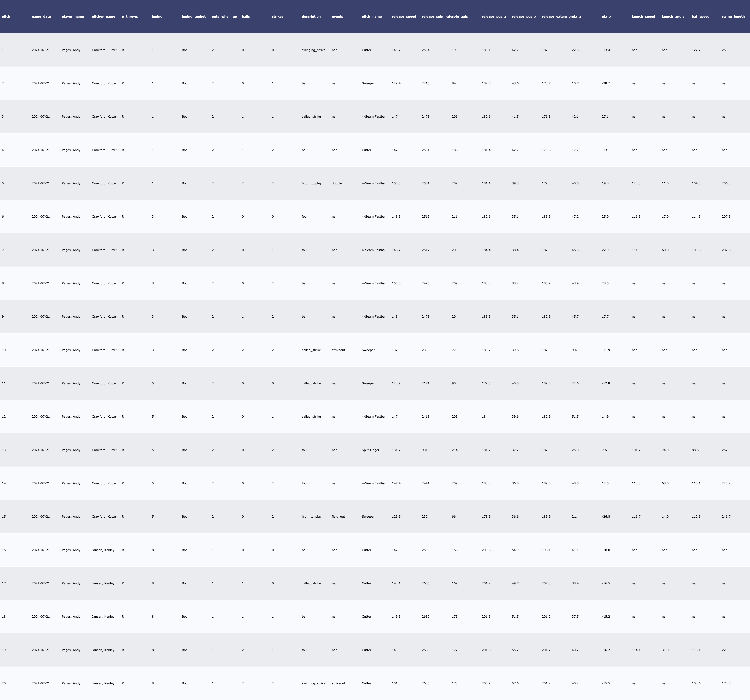Click 'swinging_strike' description in row 1
750x700 pixels.
(x=313, y=50)
